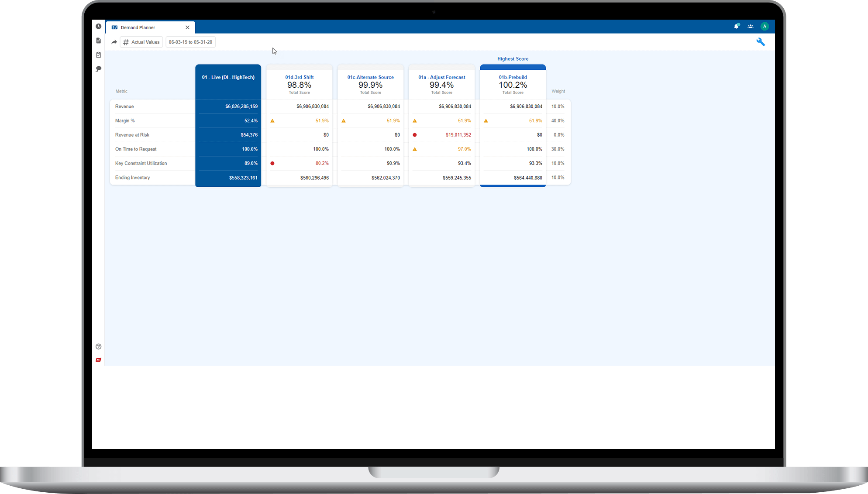The width and height of the screenshot is (868, 494).
Task: Open the 06-03-19 to 05-31-20 date range
Action: tap(190, 42)
